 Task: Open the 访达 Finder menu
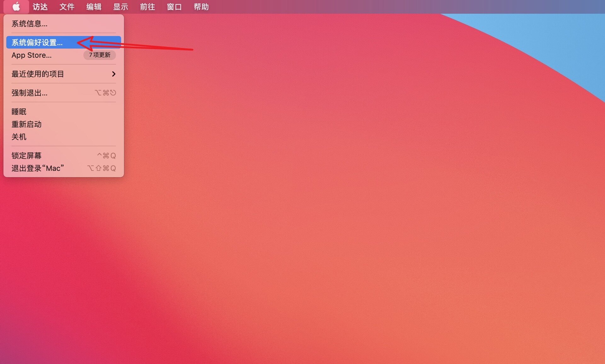point(40,7)
